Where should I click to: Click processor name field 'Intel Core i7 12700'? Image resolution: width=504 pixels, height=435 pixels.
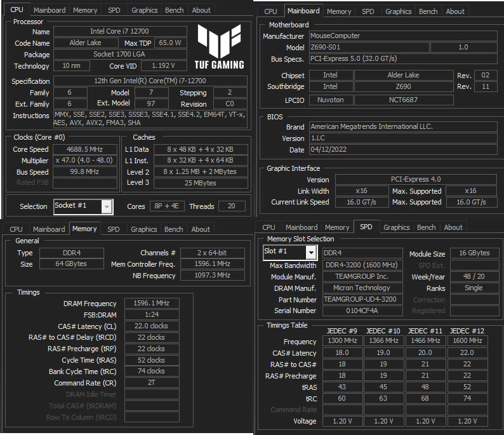(x=120, y=31)
